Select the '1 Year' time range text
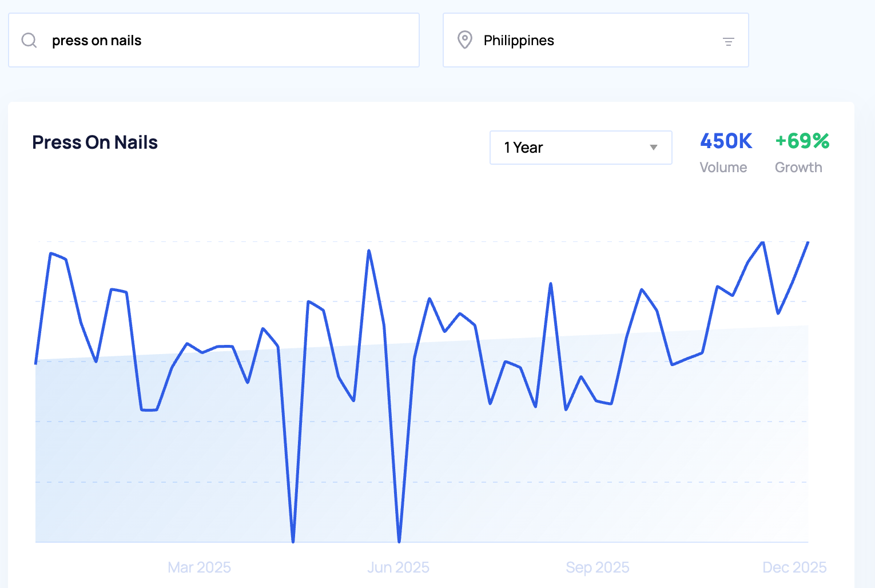The image size is (875, 588). pos(523,148)
